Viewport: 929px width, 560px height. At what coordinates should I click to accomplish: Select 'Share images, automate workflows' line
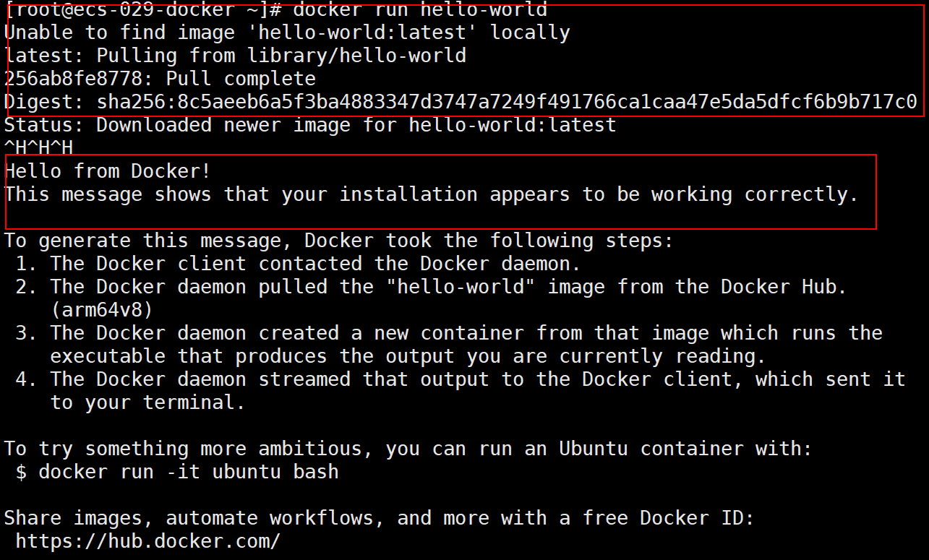[x=380, y=518]
